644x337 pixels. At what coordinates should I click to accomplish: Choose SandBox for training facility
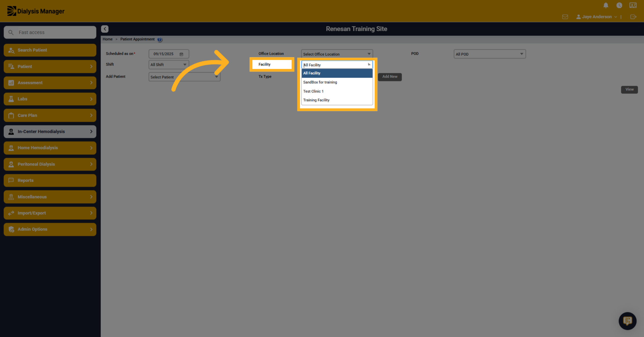click(337, 82)
